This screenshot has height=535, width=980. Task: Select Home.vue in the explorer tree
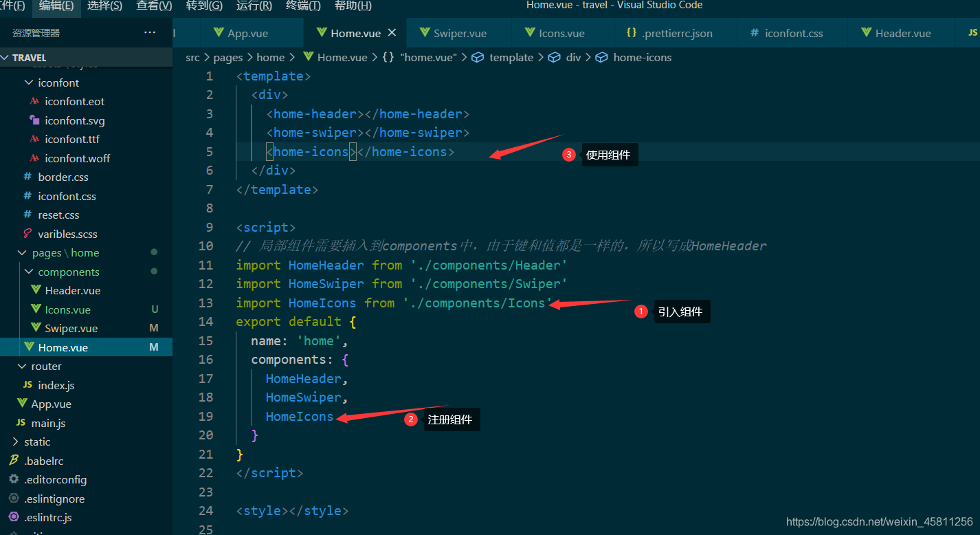pyautogui.click(x=86, y=347)
